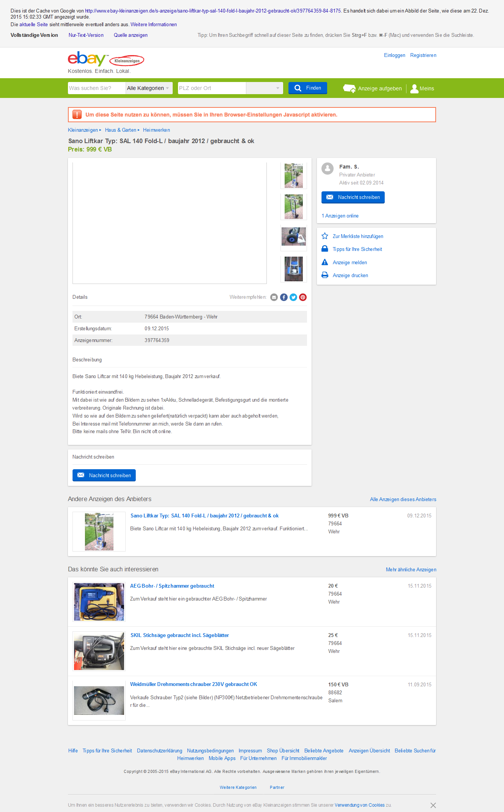
Task: Open Weidmüller Drehmomentschrauber listing
Action: tap(194, 684)
